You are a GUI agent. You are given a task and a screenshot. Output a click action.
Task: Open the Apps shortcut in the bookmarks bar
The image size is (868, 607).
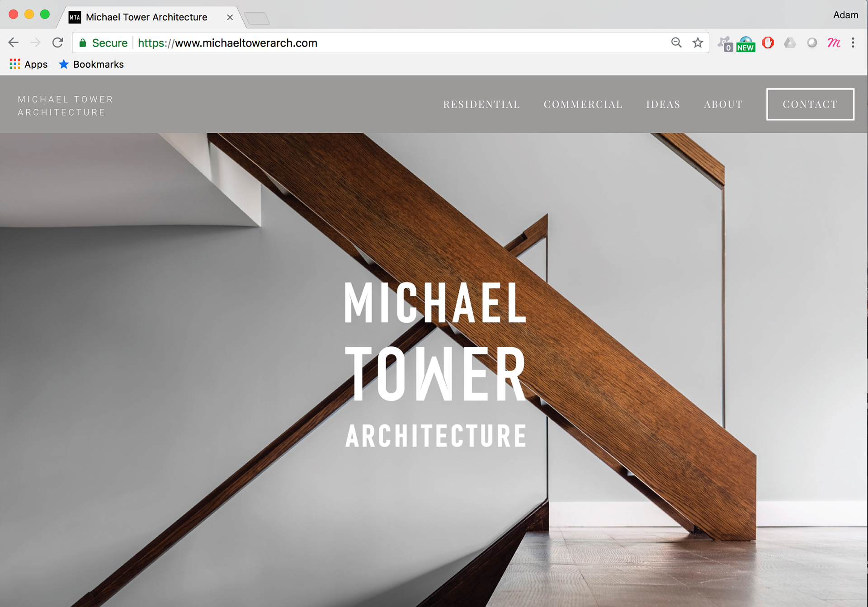tap(28, 64)
